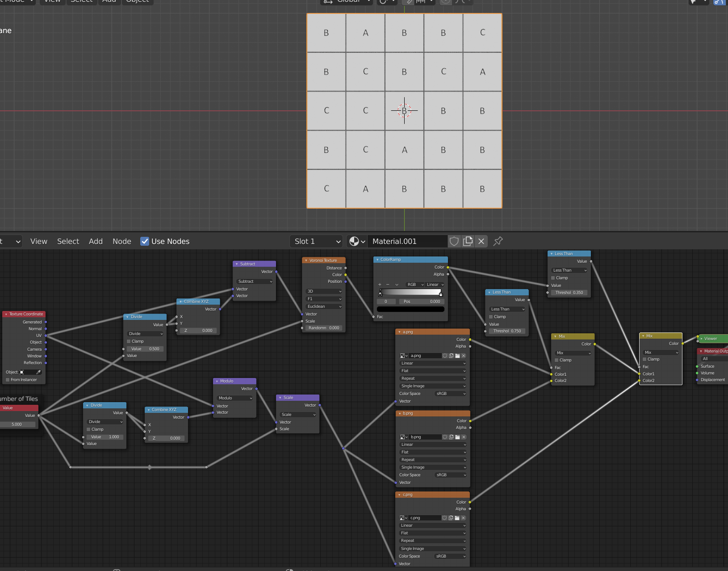Toggle the fake user shield for Material.001
The height and width of the screenshot is (571, 728).
point(454,241)
